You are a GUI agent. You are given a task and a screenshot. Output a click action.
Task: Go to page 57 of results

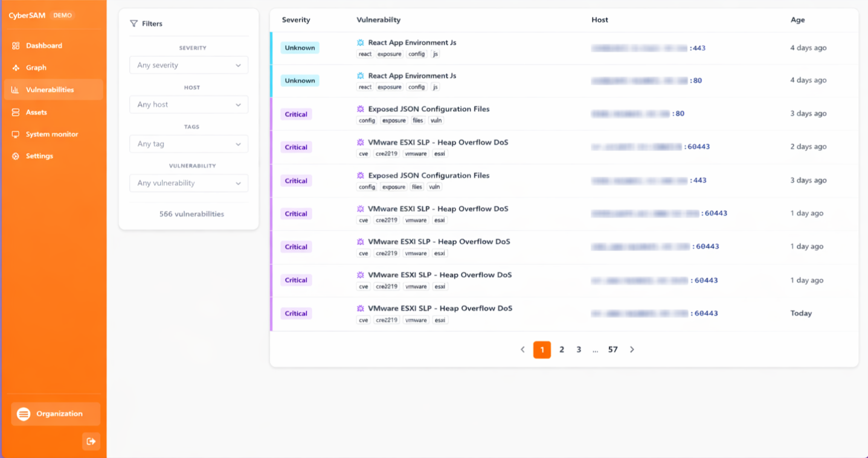click(612, 349)
